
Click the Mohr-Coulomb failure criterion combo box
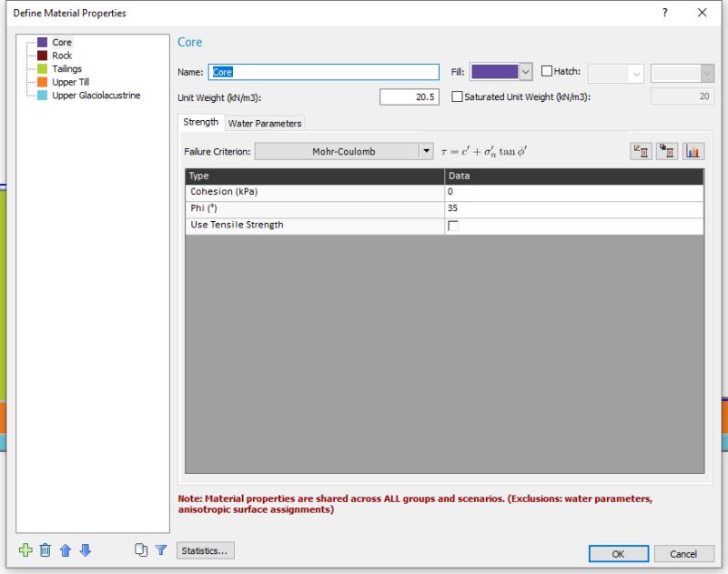(344, 151)
